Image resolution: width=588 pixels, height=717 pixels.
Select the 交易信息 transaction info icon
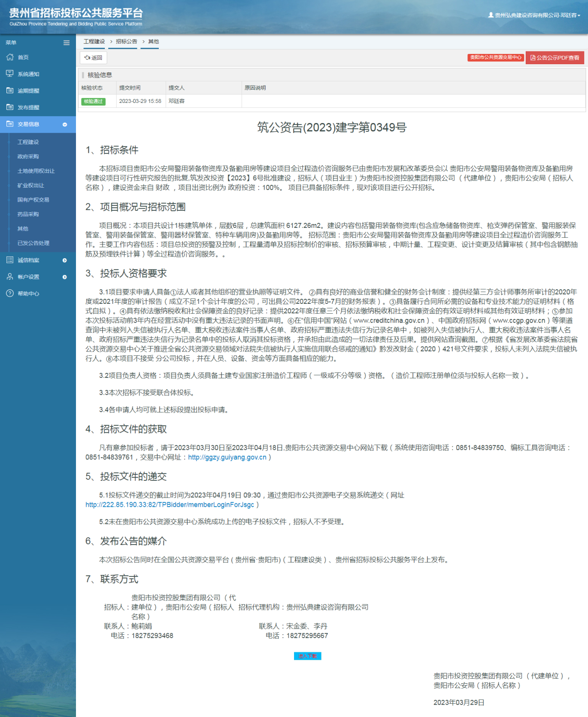(10, 124)
